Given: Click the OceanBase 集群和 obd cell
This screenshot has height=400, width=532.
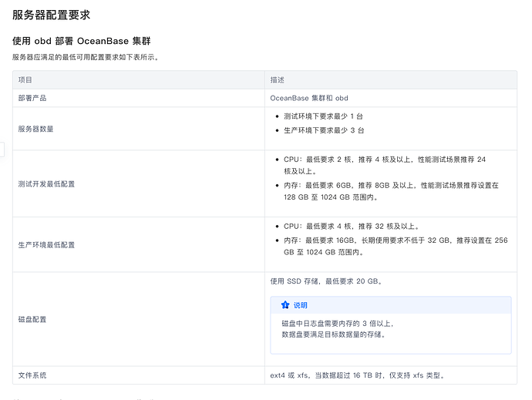Looking at the screenshot, I should [309, 98].
